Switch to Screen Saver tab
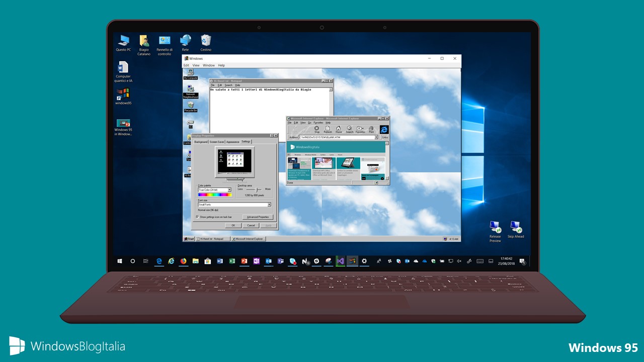Image resolution: width=644 pixels, height=362 pixels. tap(217, 142)
